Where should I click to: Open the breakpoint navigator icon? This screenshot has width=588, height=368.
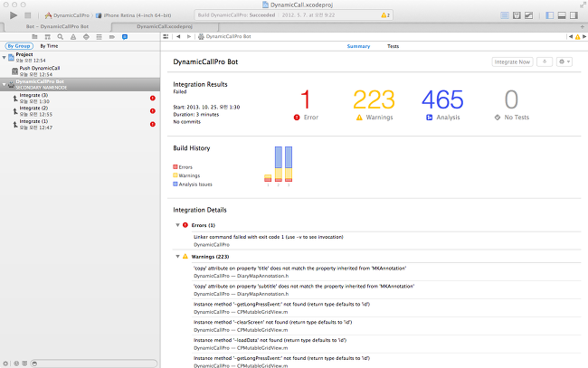(112, 37)
